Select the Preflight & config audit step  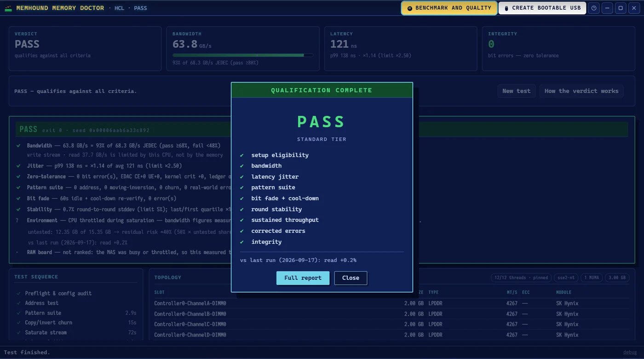(x=76, y=293)
